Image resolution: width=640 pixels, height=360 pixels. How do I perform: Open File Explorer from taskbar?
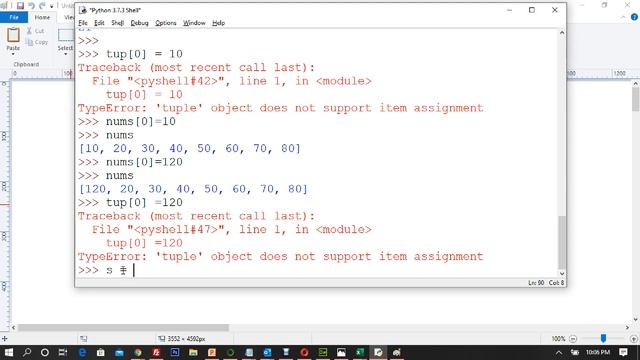pos(193,352)
